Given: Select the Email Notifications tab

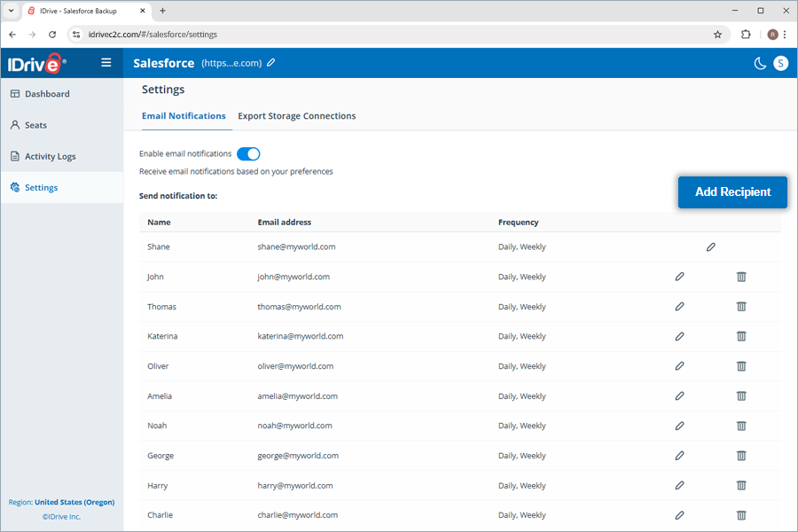Looking at the screenshot, I should pos(184,116).
